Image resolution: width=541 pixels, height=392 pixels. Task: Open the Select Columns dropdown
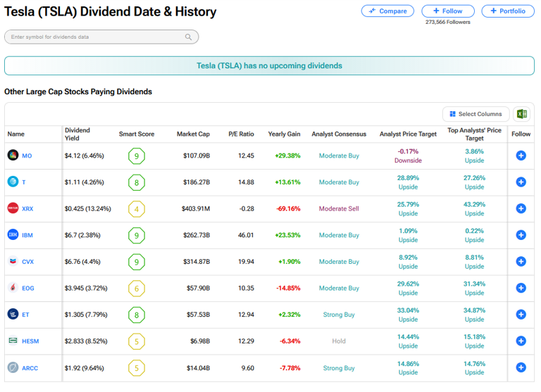tap(475, 114)
